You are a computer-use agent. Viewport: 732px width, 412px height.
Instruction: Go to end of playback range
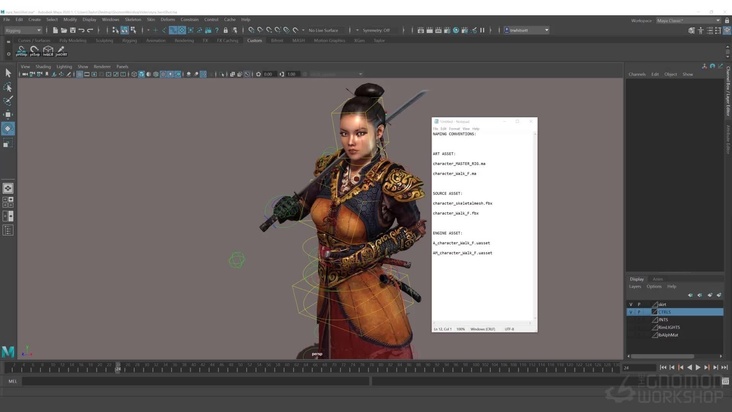pyautogui.click(x=725, y=368)
